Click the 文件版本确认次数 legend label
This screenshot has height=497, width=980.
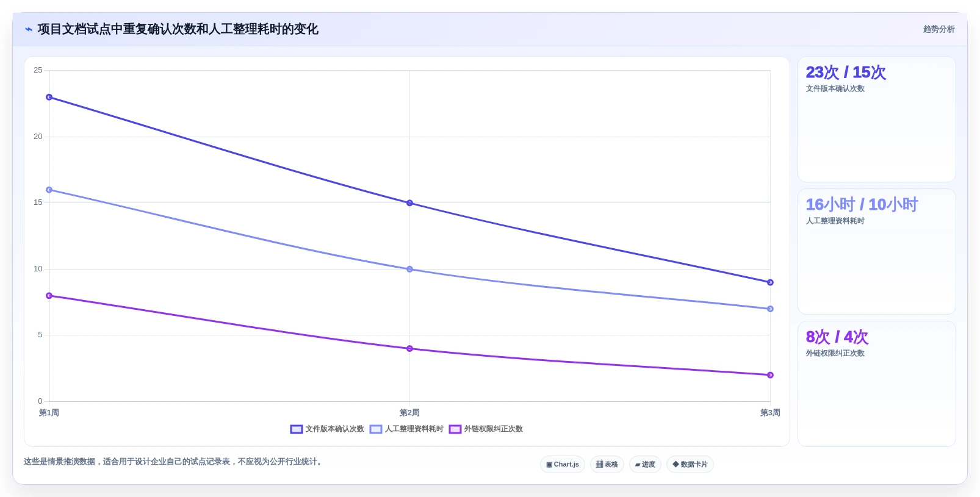[x=334, y=429]
